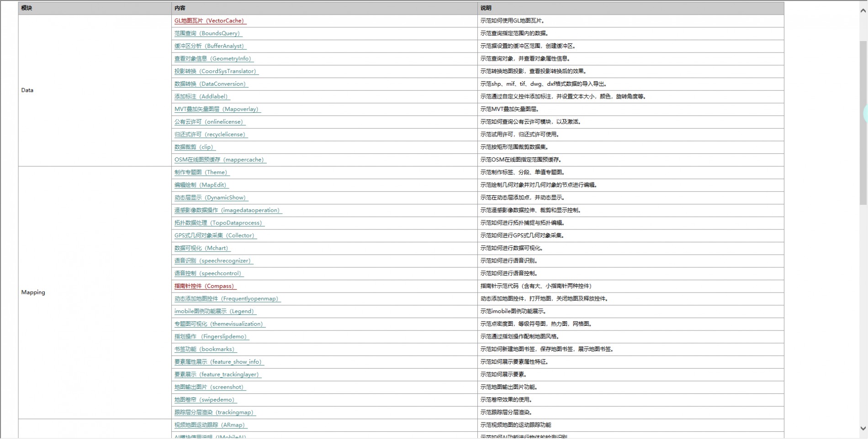Open the 添加标注 (Addlabel) link
Image resolution: width=868 pixels, height=439 pixels.
pyautogui.click(x=201, y=97)
